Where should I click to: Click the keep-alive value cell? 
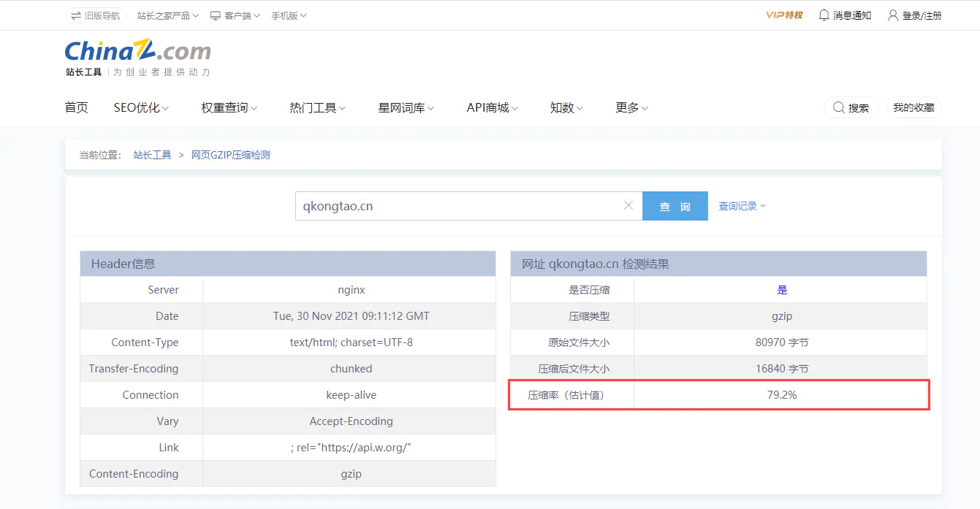point(352,395)
